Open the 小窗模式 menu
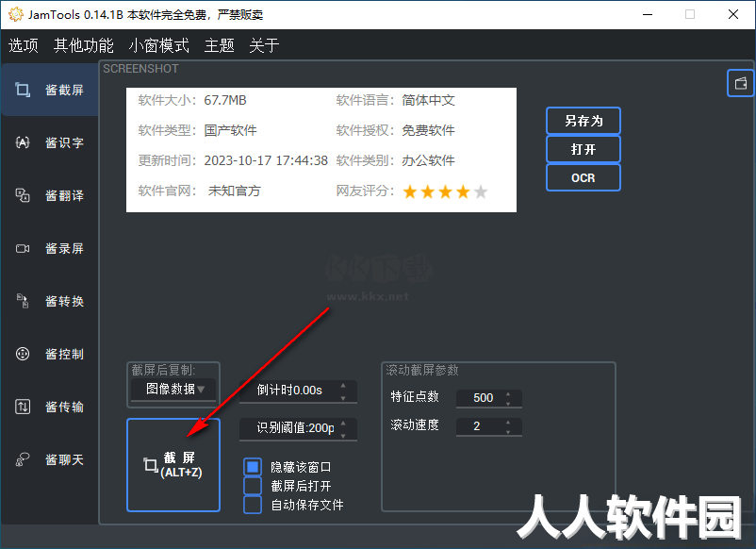The height and width of the screenshot is (549, 756). click(x=159, y=45)
